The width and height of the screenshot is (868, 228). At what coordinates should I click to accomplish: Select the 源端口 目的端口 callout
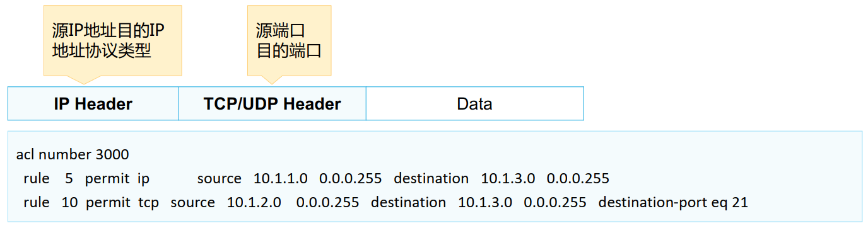[289, 44]
